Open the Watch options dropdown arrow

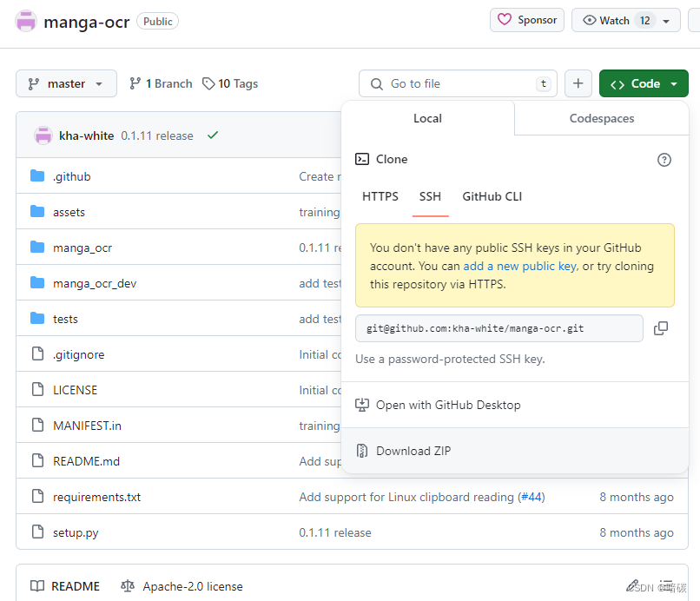pyautogui.click(x=666, y=21)
